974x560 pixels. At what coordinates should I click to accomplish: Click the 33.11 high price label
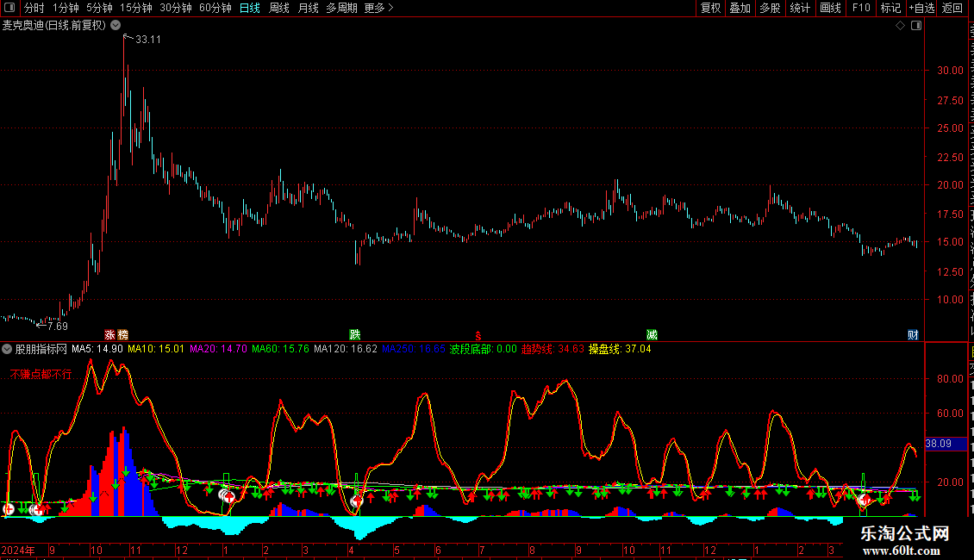point(148,40)
